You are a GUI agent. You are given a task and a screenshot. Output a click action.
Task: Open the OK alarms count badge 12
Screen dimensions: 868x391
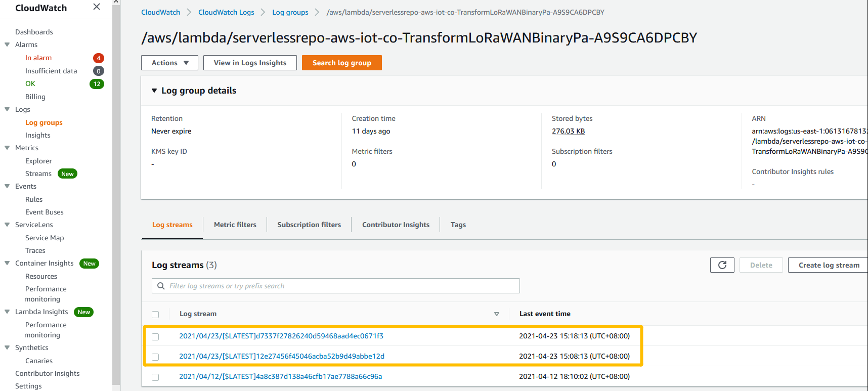97,84
